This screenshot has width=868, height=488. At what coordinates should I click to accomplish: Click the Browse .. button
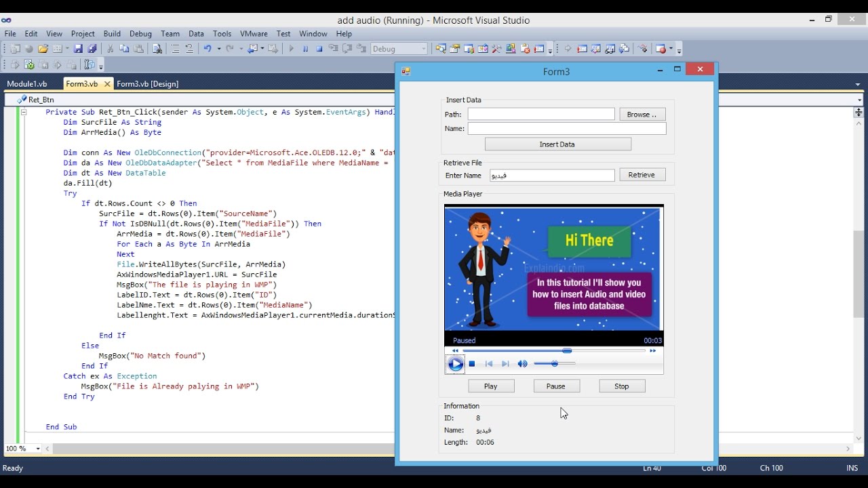pos(642,115)
